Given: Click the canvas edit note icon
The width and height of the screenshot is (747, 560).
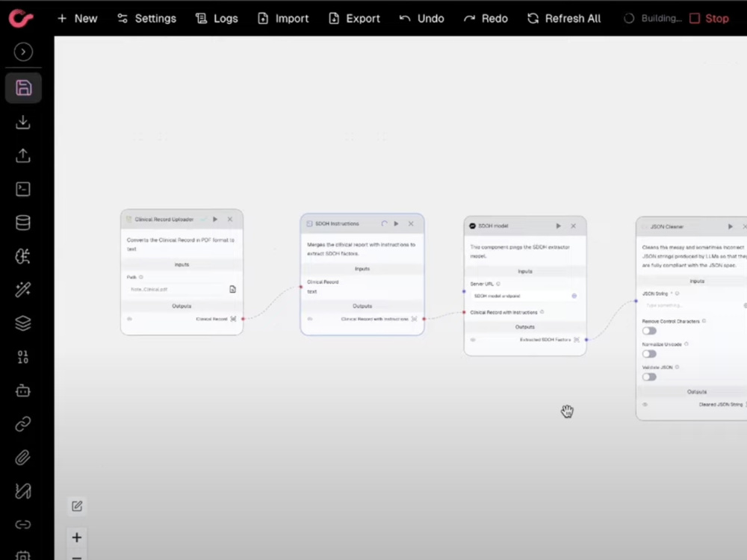Looking at the screenshot, I should click(x=77, y=506).
